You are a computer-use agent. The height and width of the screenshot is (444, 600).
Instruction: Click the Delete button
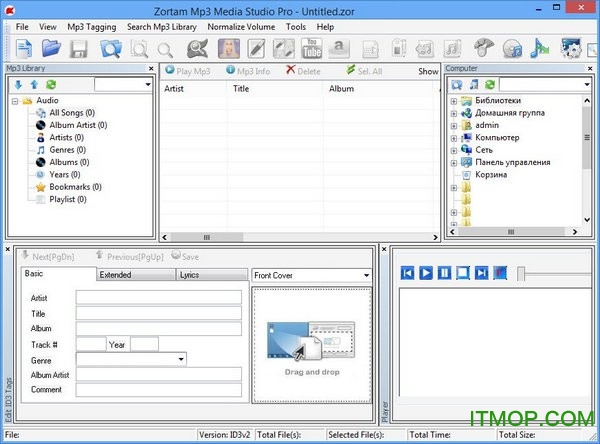tap(303, 71)
